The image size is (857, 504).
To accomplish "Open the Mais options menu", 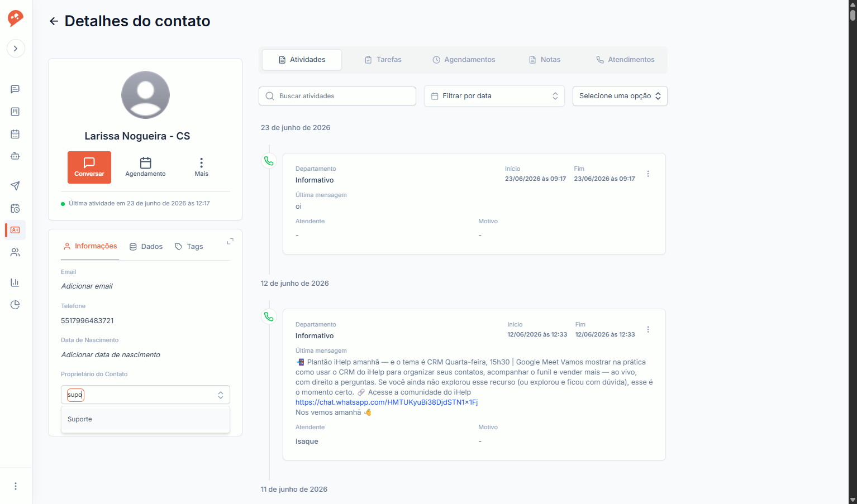I will 201,167.
